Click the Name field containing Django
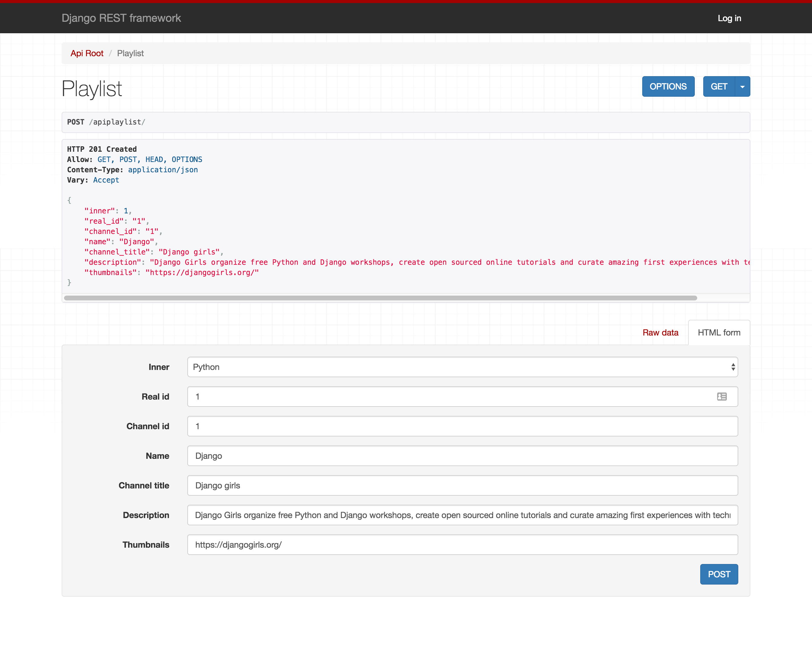The height and width of the screenshot is (645, 812). coord(462,456)
